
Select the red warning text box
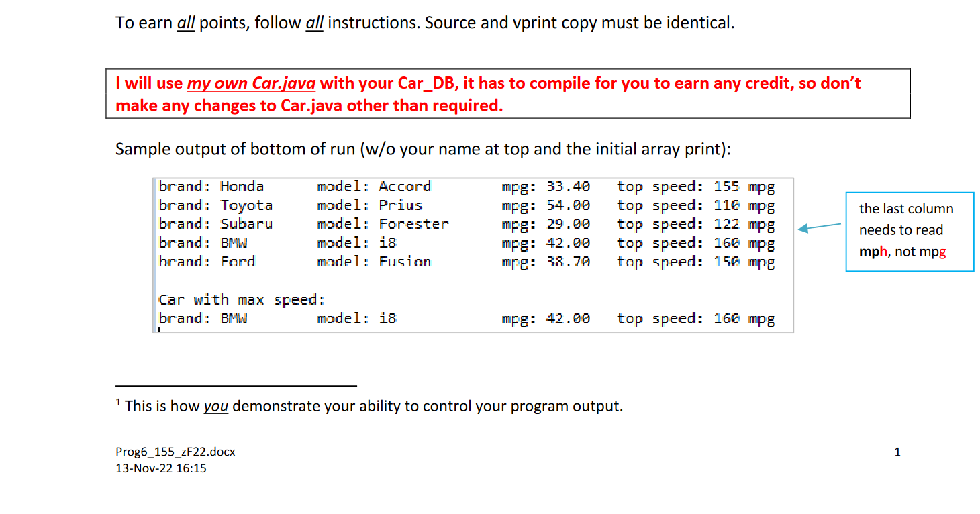[507, 94]
